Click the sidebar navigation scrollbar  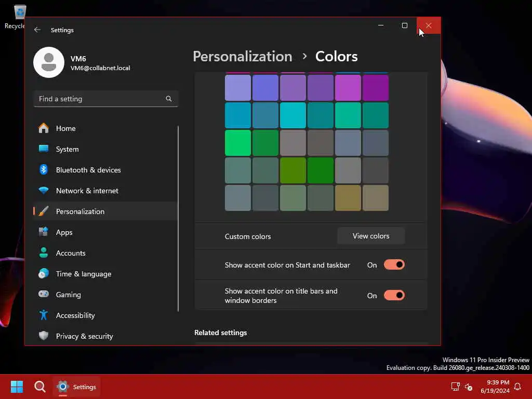pos(178,219)
